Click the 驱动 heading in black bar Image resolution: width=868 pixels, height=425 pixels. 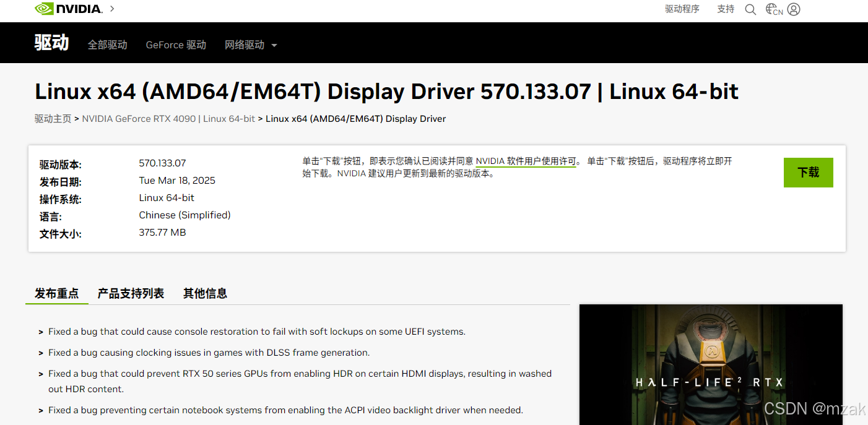(51, 43)
